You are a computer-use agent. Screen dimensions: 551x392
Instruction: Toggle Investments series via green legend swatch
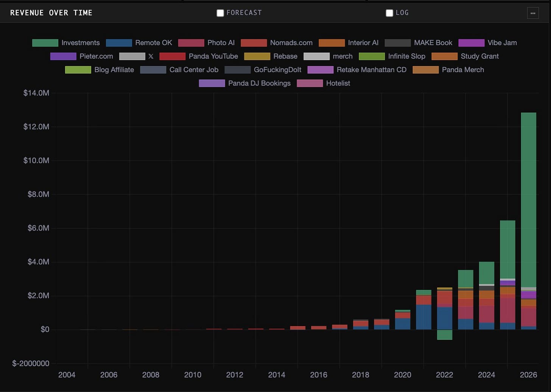point(45,43)
